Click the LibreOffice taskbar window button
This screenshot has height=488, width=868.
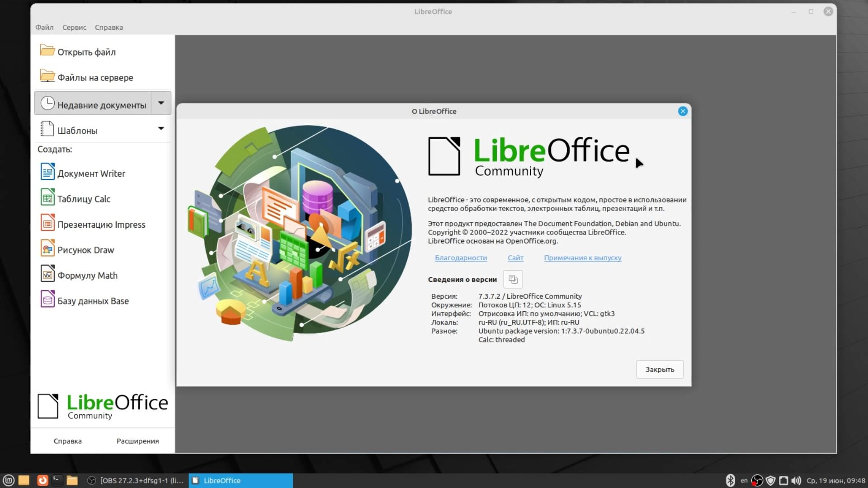(x=241, y=480)
